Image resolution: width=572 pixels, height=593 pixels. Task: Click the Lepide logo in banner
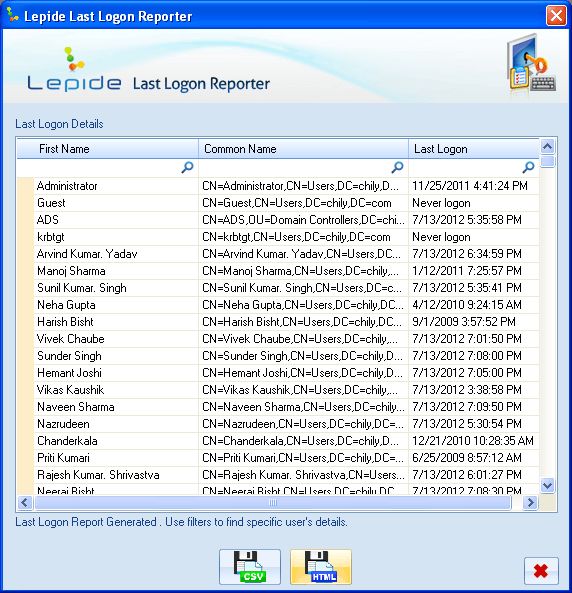(74, 70)
